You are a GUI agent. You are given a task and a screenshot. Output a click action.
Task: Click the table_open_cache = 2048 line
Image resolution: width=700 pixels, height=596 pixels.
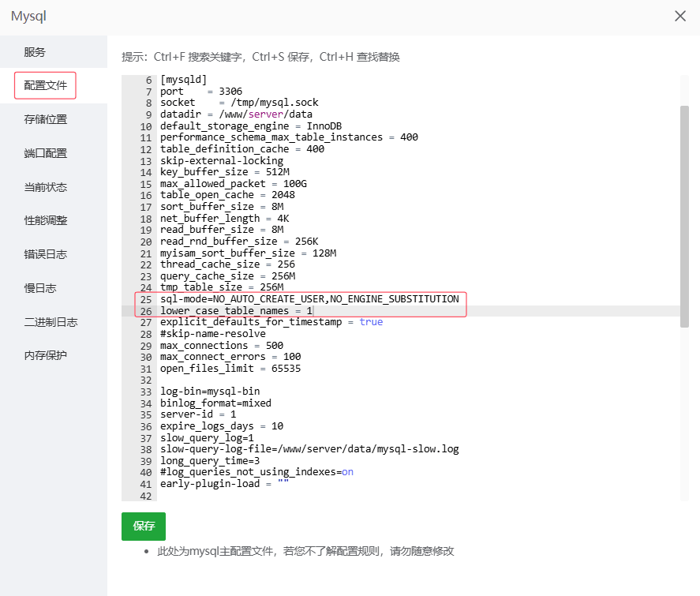pos(227,195)
